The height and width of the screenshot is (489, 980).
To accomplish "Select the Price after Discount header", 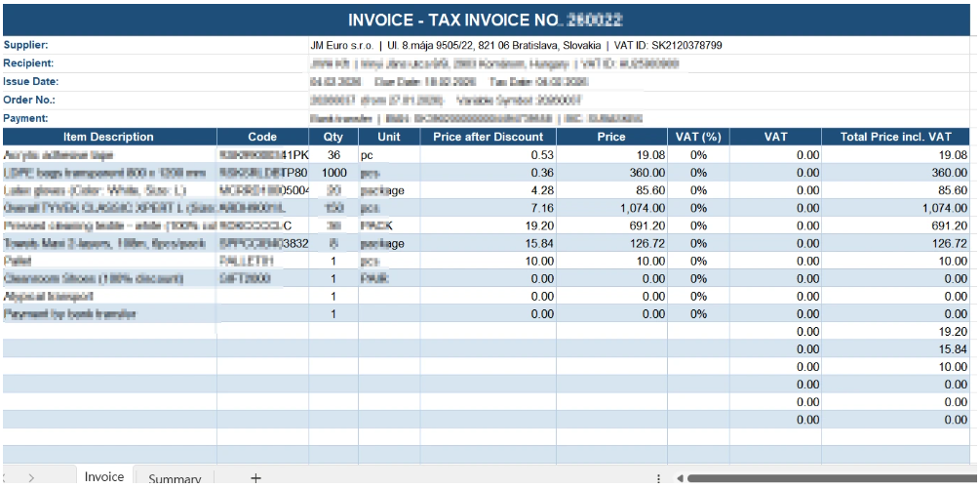I will pos(487,137).
